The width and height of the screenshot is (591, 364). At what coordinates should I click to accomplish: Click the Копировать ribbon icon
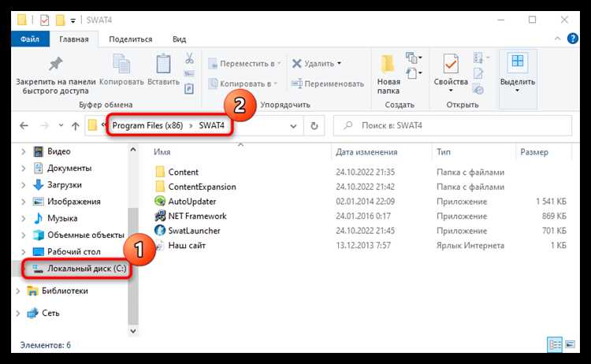click(x=121, y=64)
